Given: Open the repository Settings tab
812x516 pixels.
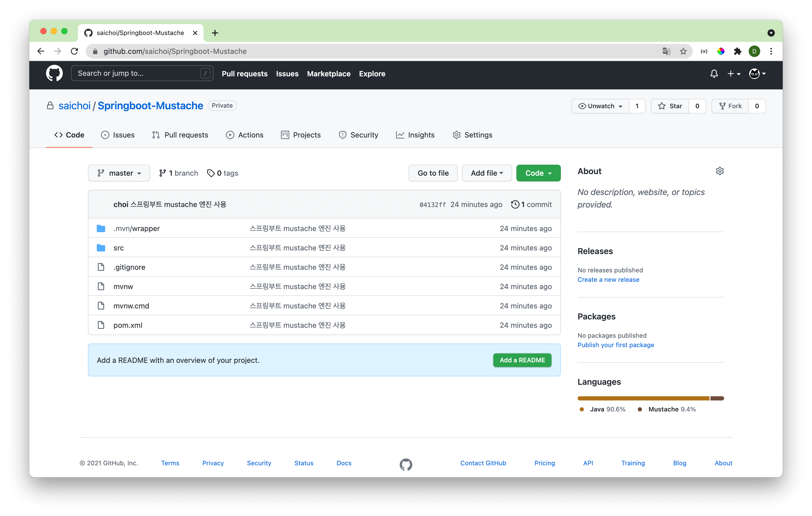Looking at the screenshot, I should tap(472, 135).
